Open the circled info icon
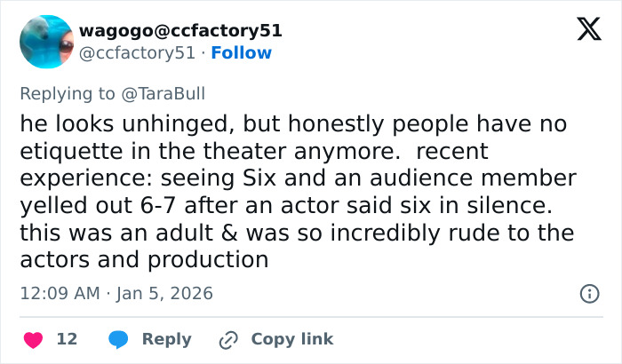The width and height of the screenshot is (622, 364). click(x=588, y=293)
